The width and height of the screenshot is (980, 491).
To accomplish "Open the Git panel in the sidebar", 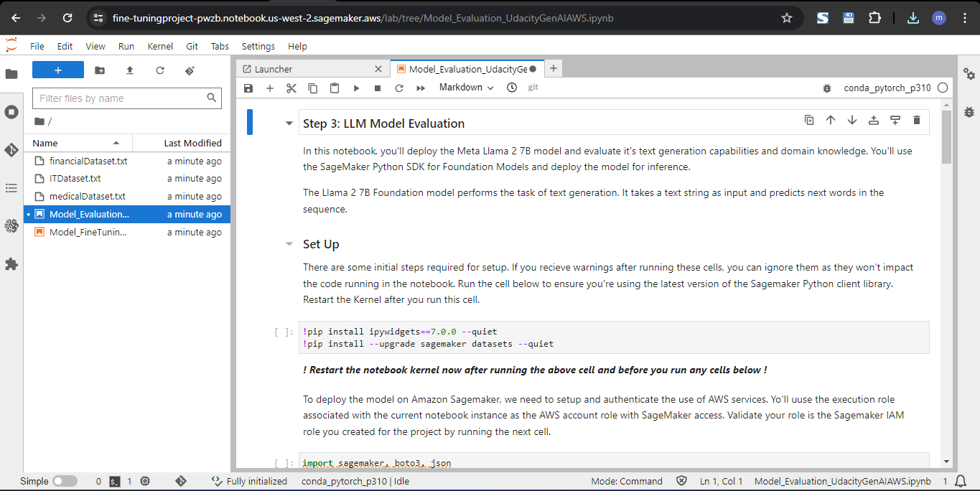I will tap(11, 150).
